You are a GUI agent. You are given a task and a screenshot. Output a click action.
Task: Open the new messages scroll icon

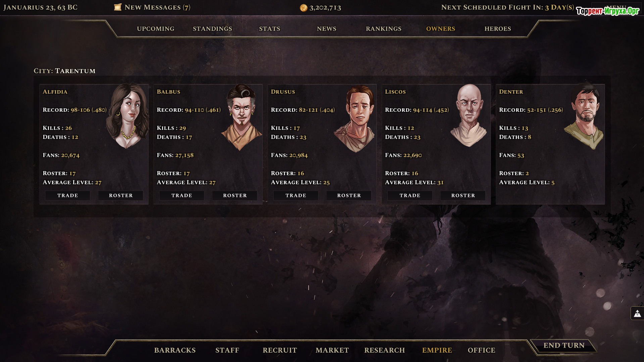[117, 7]
